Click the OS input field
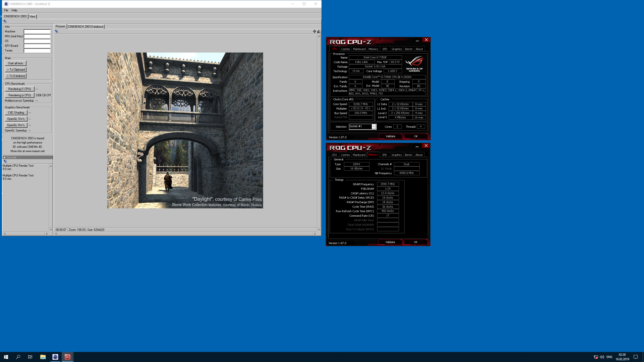644x362 pixels. (37, 41)
